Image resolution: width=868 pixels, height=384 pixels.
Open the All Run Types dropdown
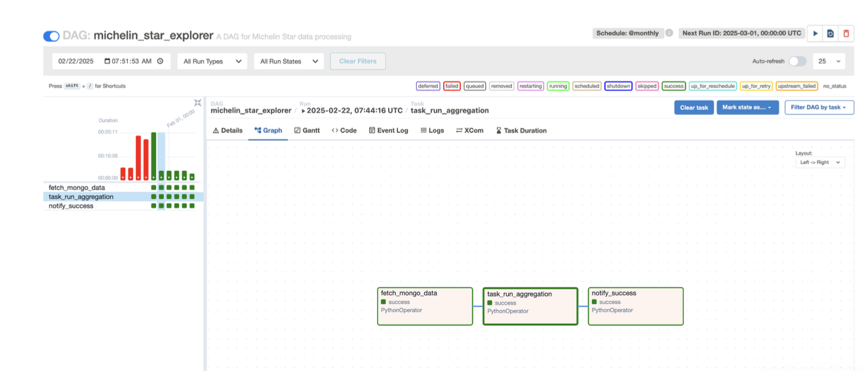[212, 61]
